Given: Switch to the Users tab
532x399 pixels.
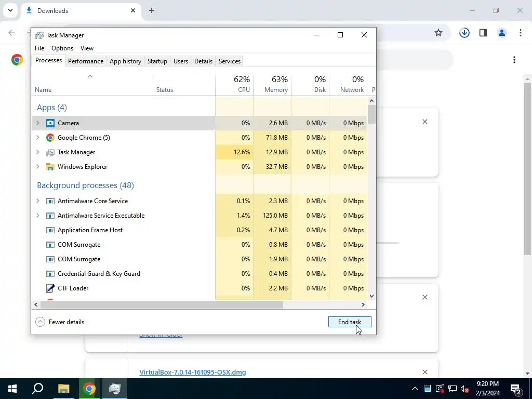Looking at the screenshot, I should coord(180,61).
